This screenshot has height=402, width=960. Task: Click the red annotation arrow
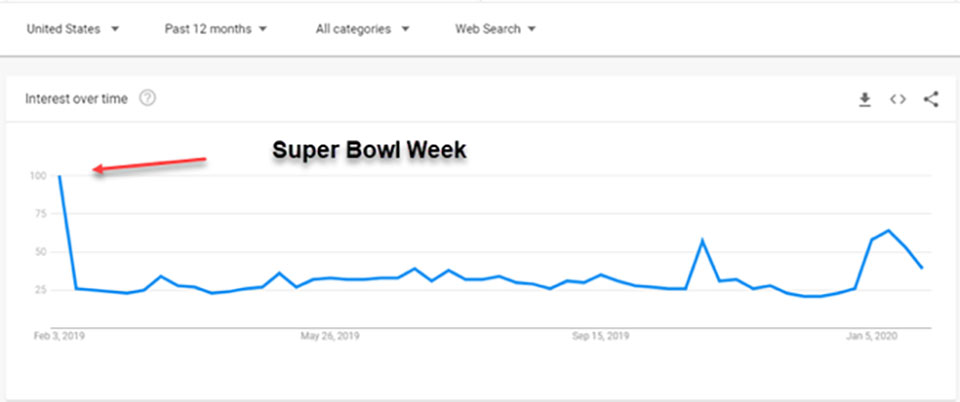pyautogui.click(x=149, y=165)
